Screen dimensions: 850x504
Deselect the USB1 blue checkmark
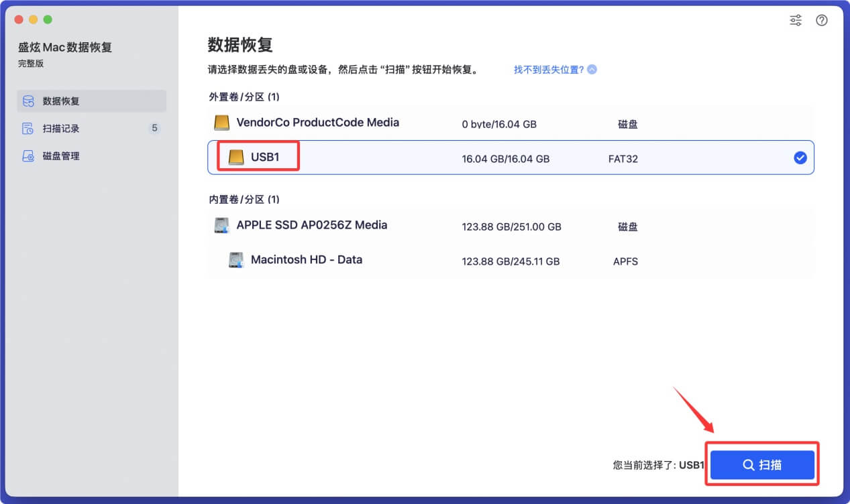coord(800,158)
